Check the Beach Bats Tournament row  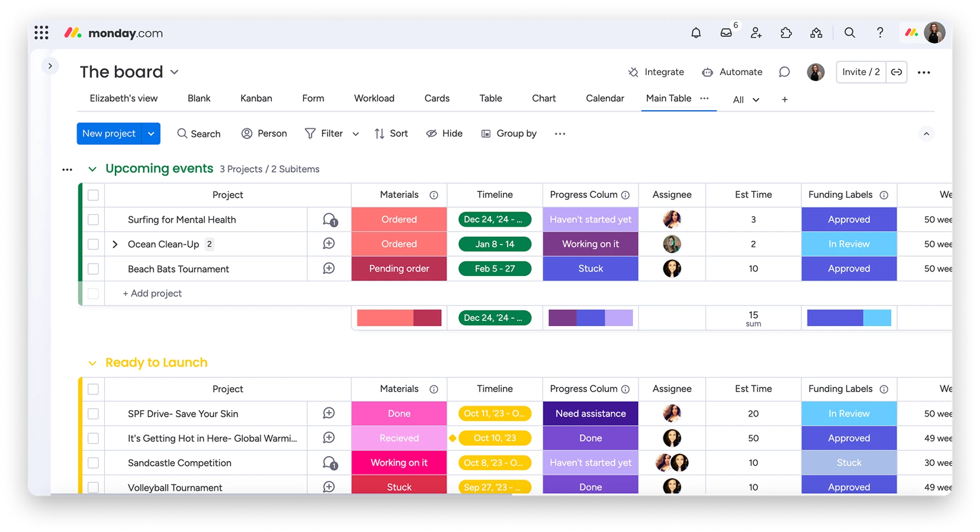click(x=93, y=268)
